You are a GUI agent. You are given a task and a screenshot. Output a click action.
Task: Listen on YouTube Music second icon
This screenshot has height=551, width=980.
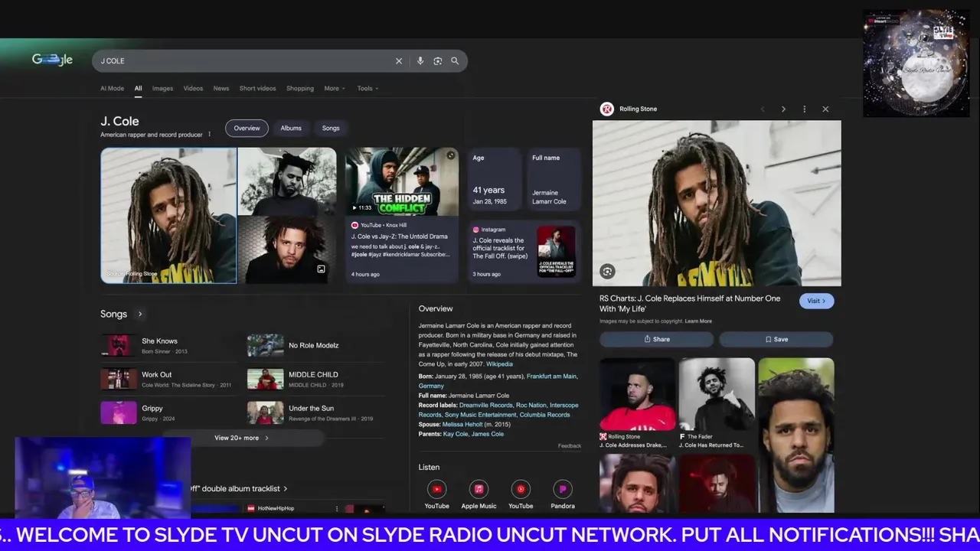521,489
